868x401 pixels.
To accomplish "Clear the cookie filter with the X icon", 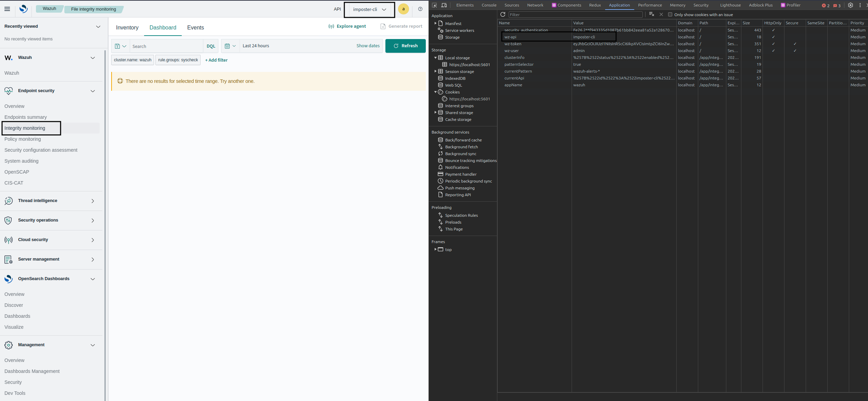I will coord(661,14).
